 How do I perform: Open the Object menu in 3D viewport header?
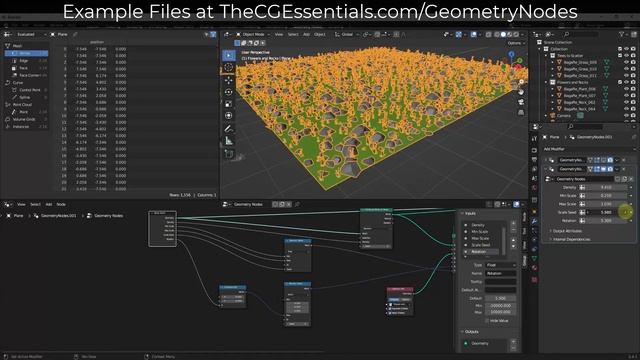[x=320, y=34]
